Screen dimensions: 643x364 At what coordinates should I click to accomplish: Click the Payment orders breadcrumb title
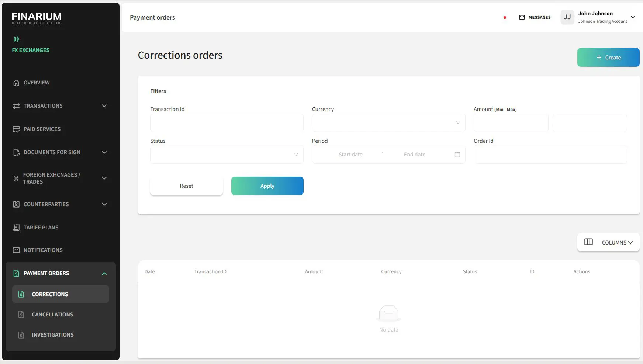coord(152,17)
